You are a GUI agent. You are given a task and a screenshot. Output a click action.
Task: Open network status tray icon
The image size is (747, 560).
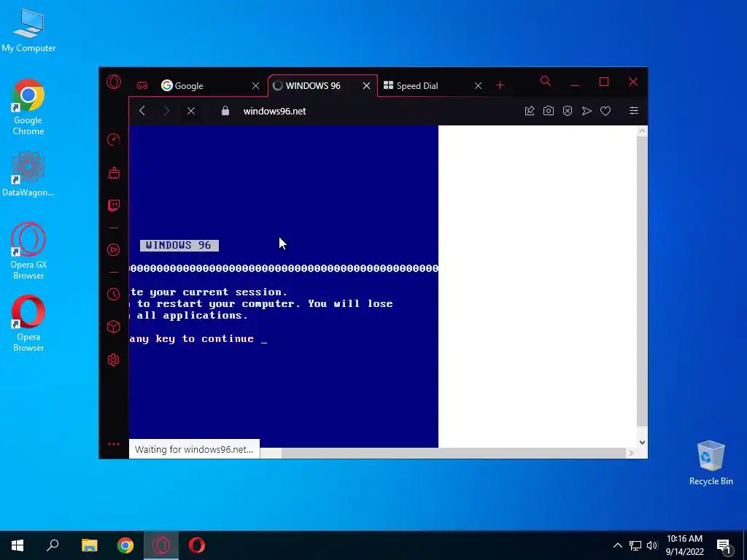635,545
